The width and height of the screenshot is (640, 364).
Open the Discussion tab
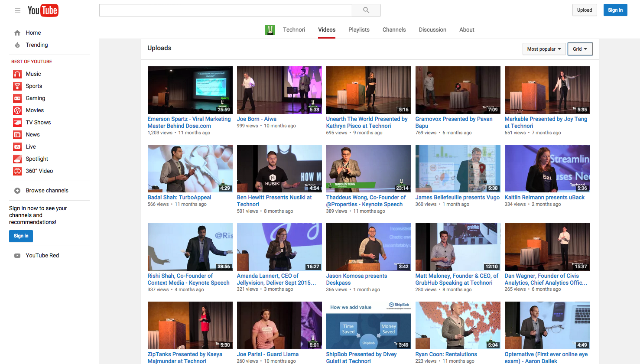pos(432,30)
